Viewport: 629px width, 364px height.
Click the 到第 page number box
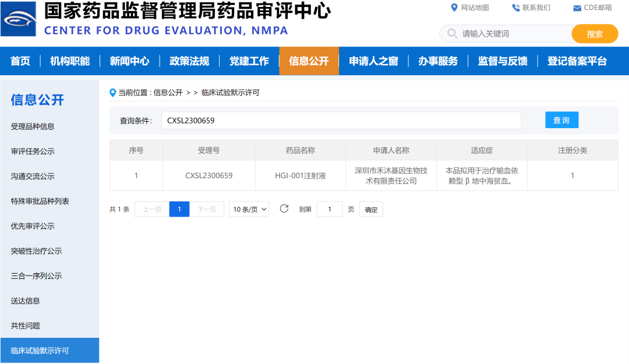(x=330, y=208)
